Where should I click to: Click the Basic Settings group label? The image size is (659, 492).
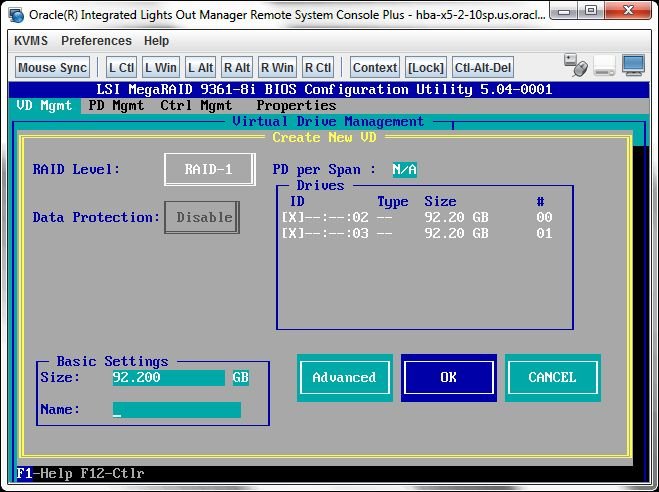tap(112, 361)
